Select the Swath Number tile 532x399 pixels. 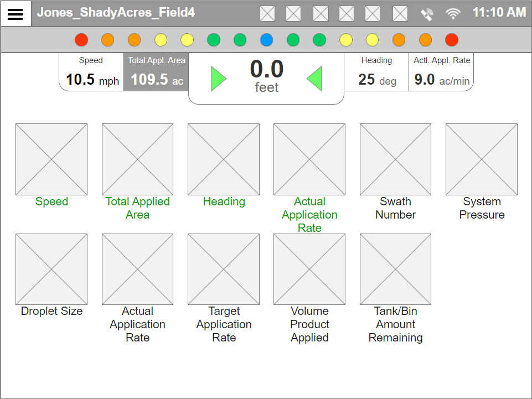point(395,159)
